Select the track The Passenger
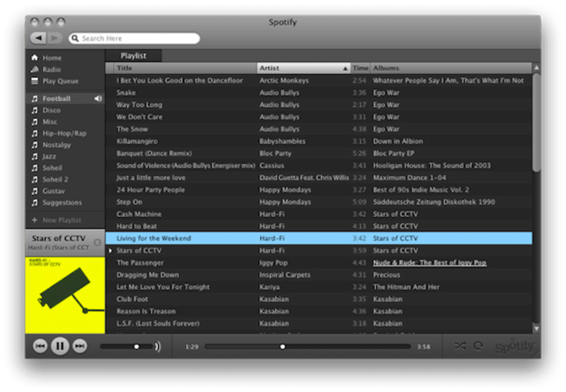The width and height of the screenshot is (566, 392). [x=318, y=263]
